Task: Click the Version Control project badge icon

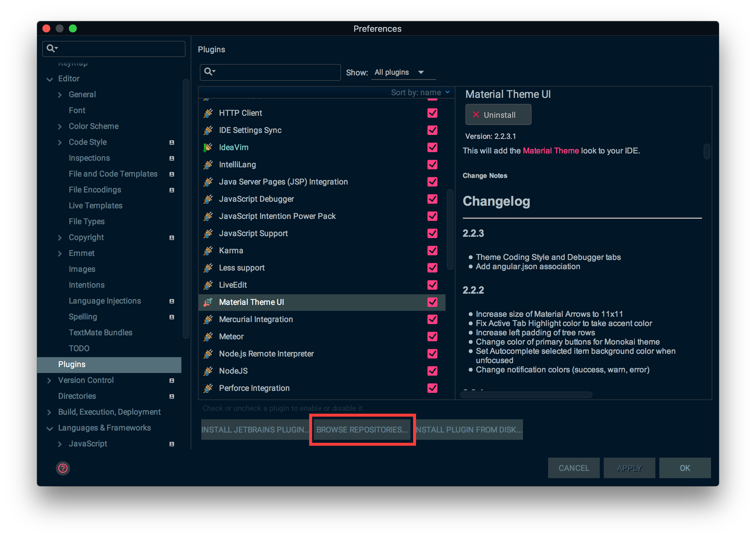Action: (172, 380)
